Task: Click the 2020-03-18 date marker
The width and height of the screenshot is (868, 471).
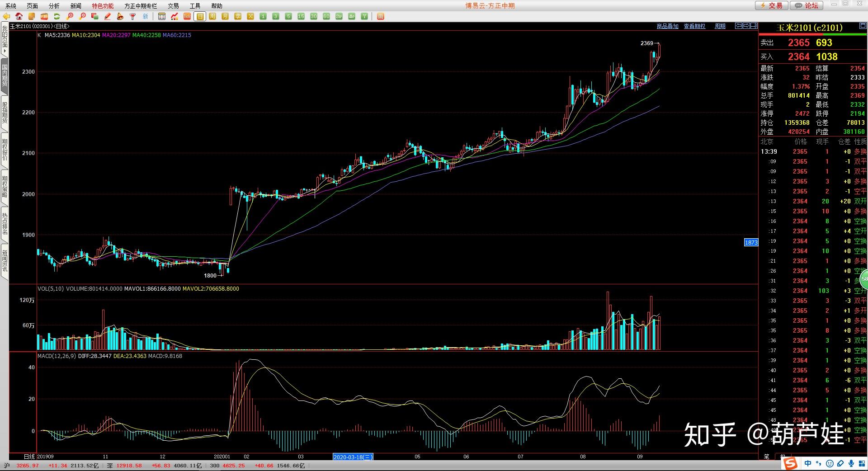Action: point(353,457)
